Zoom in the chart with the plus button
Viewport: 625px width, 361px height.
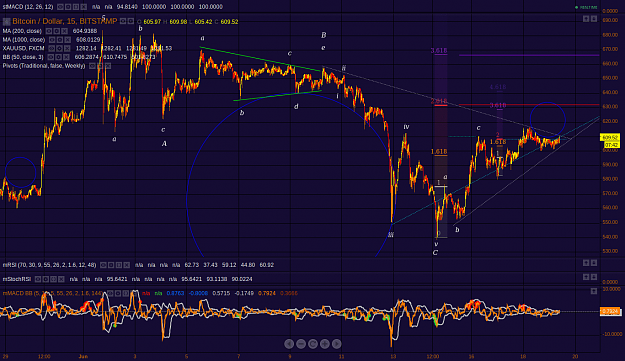[x=325, y=344]
